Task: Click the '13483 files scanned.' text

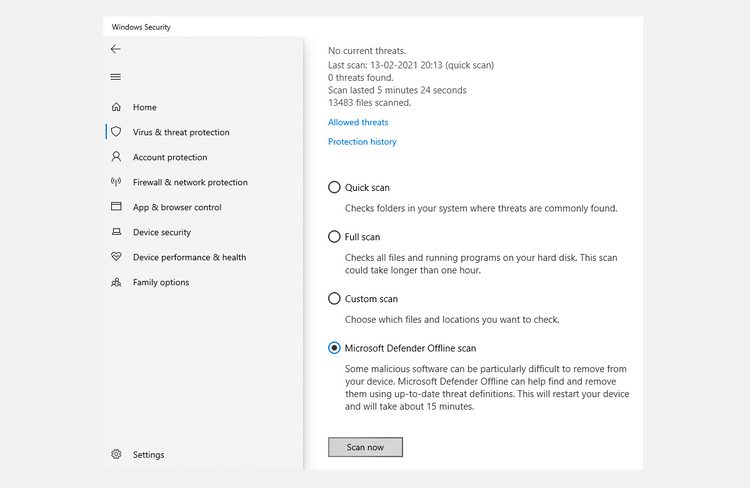Action: pyautogui.click(x=370, y=102)
